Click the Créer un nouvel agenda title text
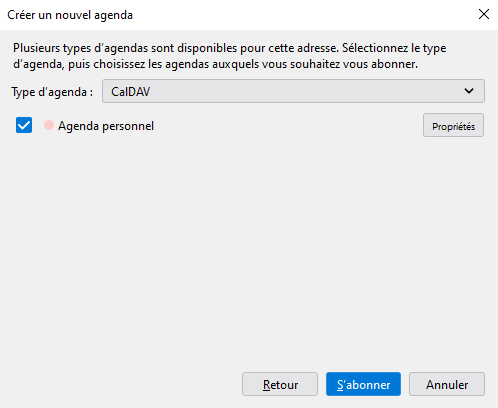The width and height of the screenshot is (498, 408). pyautogui.click(x=70, y=15)
